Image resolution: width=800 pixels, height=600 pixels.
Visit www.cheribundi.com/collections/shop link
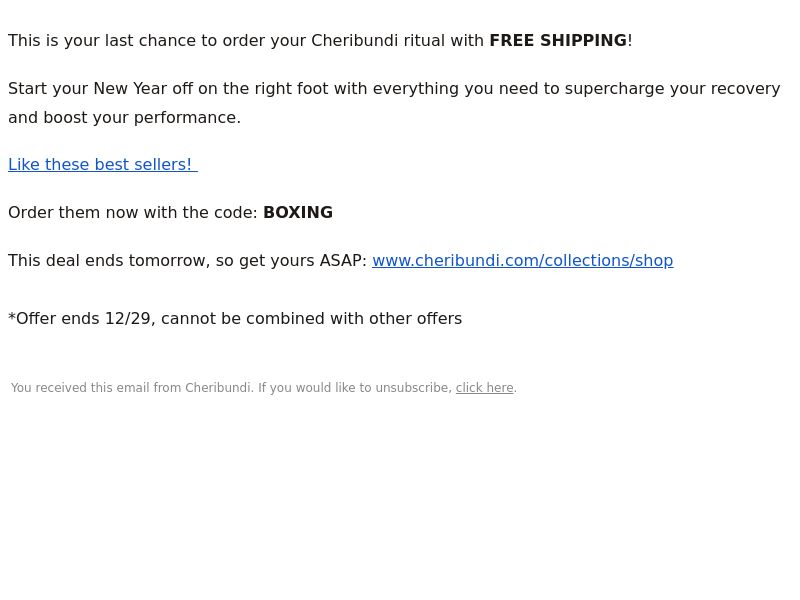pyautogui.click(x=522, y=261)
